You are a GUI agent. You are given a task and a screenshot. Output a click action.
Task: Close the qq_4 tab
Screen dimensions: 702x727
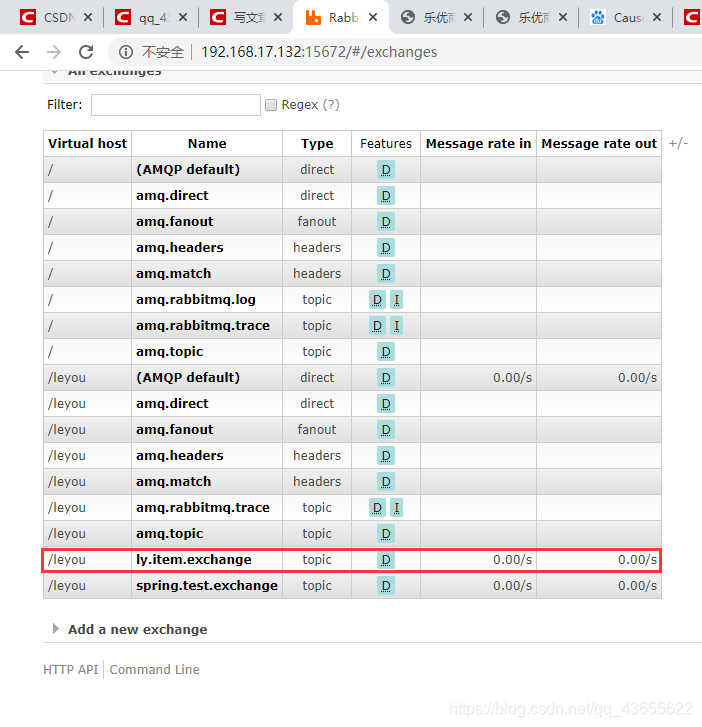point(183,18)
